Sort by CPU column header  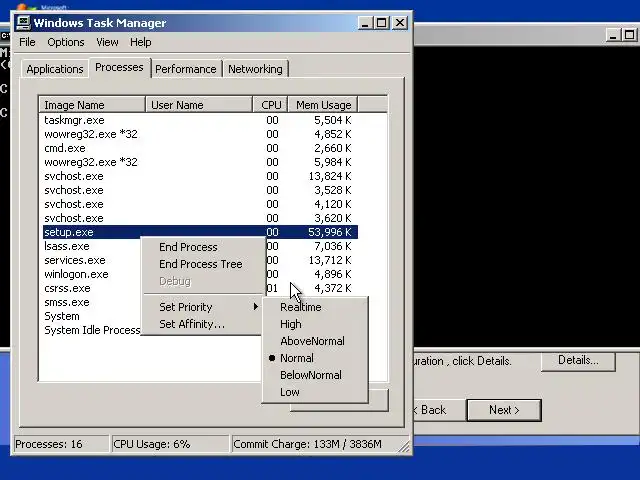(271, 105)
